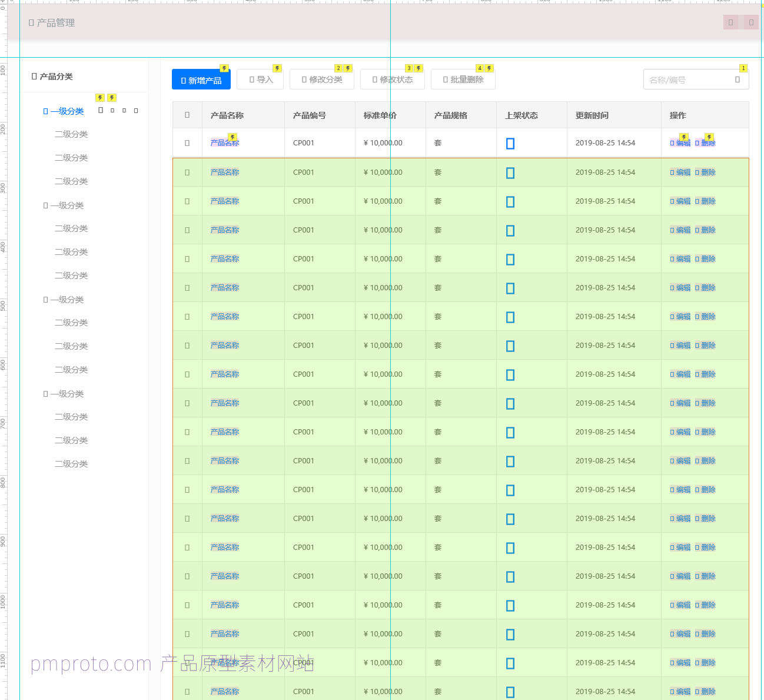This screenshot has width=764, height=700.
Task: Click the 导入 button
Action: (x=260, y=79)
